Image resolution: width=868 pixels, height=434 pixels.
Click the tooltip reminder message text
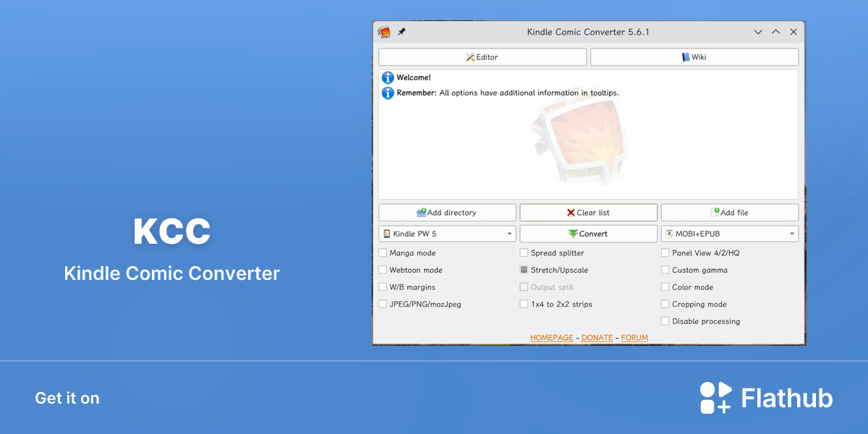pos(508,93)
